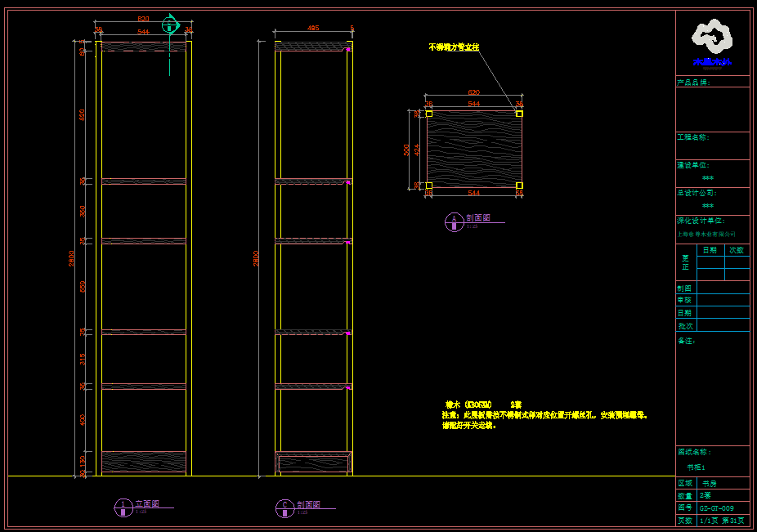
Task: Click the circled view marker beside bottom 剖面图
Action: click(x=284, y=507)
